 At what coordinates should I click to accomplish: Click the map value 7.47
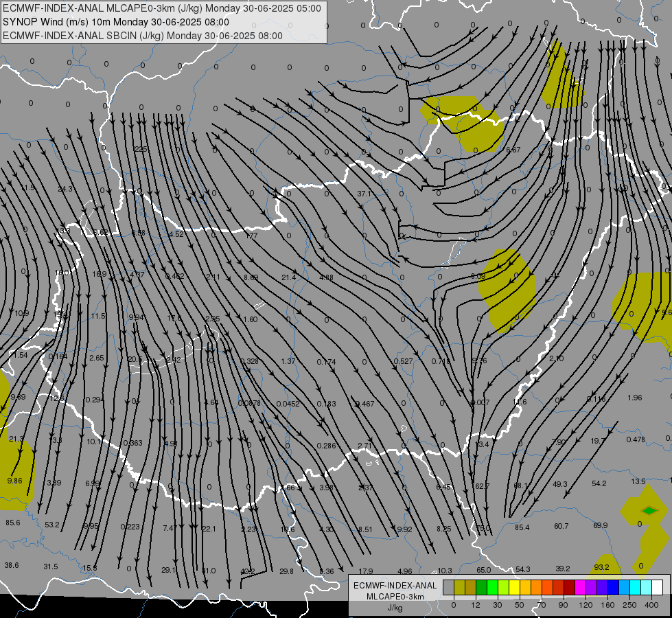click(170, 528)
